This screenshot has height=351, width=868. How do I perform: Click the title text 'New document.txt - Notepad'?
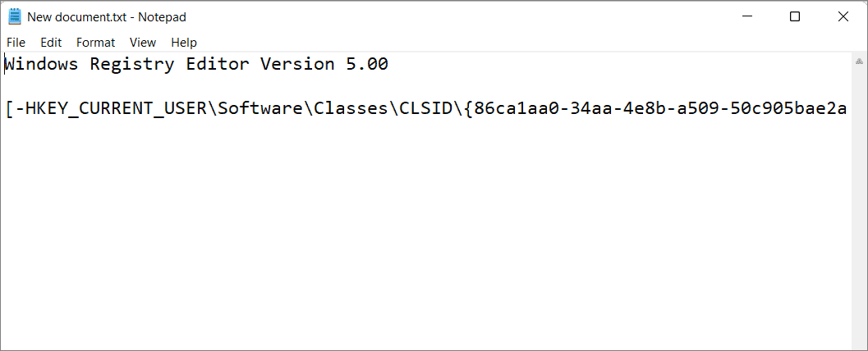pyautogui.click(x=107, y=17)
